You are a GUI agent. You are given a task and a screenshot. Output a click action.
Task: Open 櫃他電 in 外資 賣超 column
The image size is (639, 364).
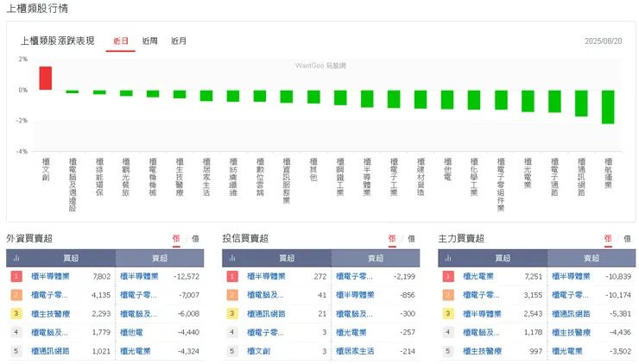point(131,332)
